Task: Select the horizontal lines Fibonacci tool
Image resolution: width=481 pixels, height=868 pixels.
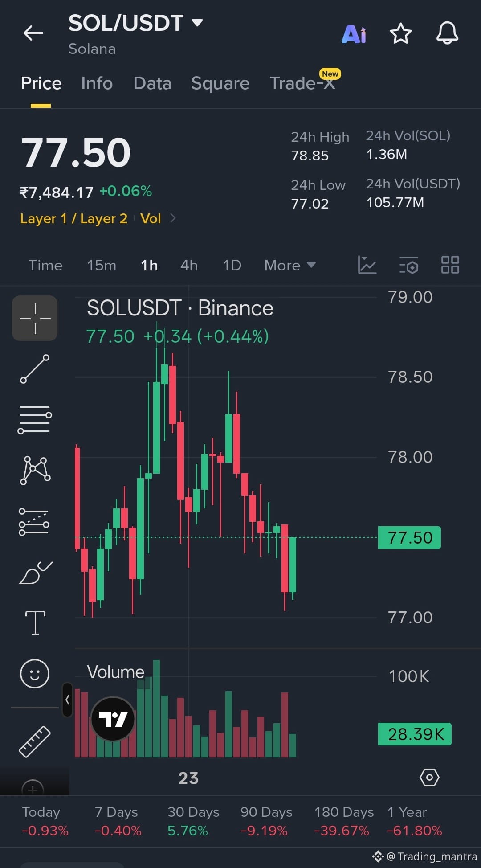Action: pos(35,419)
